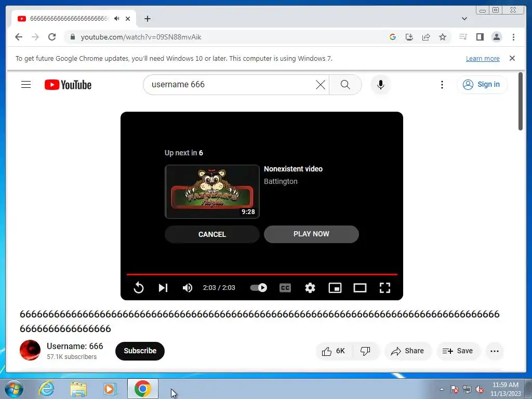Open player settings gear
Screen dimensions: 532x399
310,288
